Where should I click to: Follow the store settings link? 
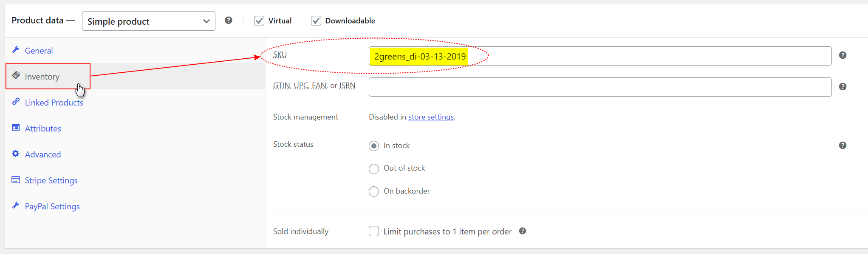pyautogui.click(x=431, y=117)
